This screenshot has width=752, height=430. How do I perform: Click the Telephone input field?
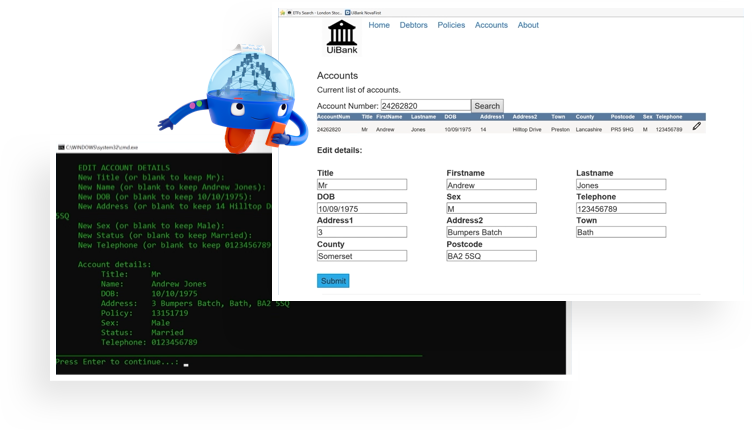coord(620,209)
